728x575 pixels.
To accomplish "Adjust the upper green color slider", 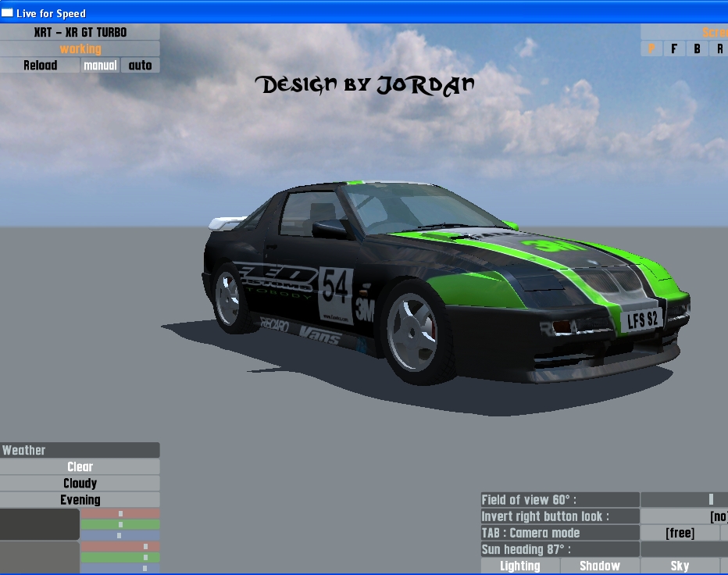I will [x=120, y=524].
